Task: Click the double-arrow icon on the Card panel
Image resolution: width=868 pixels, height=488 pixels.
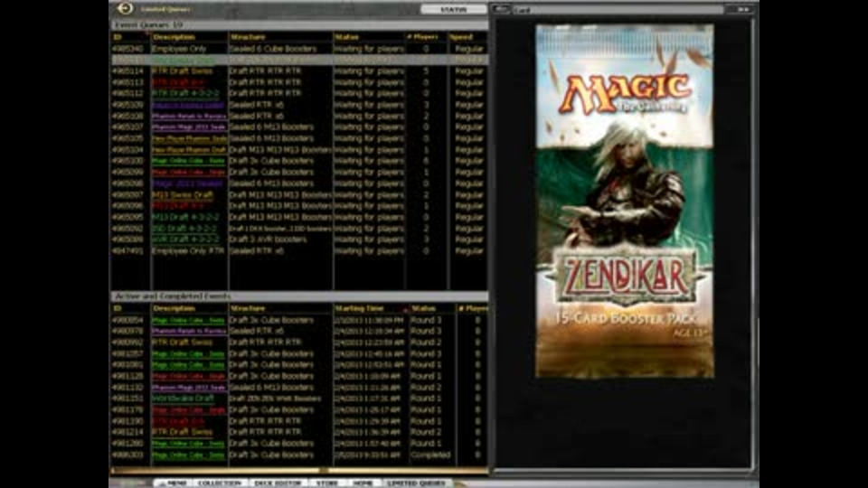Action: [x=743, y=9]
